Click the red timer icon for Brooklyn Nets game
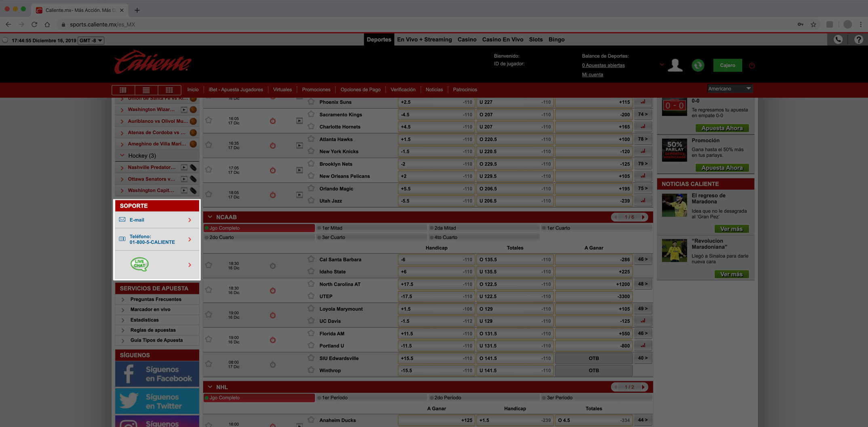This screenshot has height=427, width=868. coord(273,170)
